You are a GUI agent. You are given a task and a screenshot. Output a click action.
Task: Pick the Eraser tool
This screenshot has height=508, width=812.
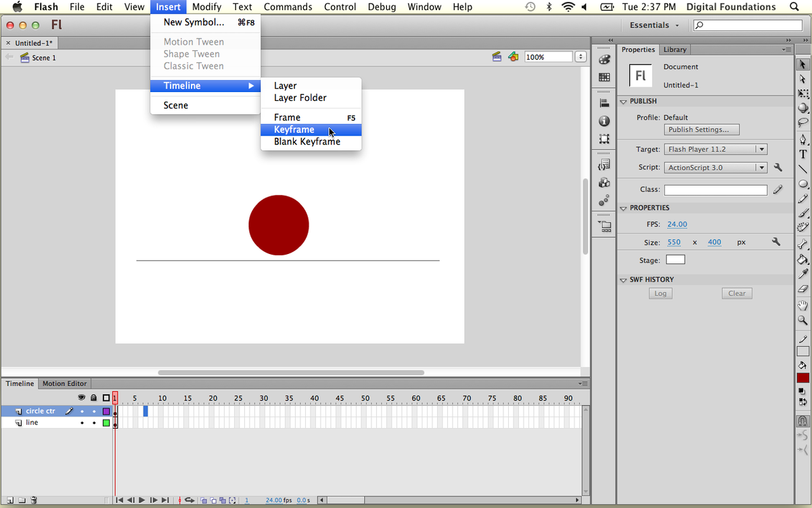[x=803, y=289]
